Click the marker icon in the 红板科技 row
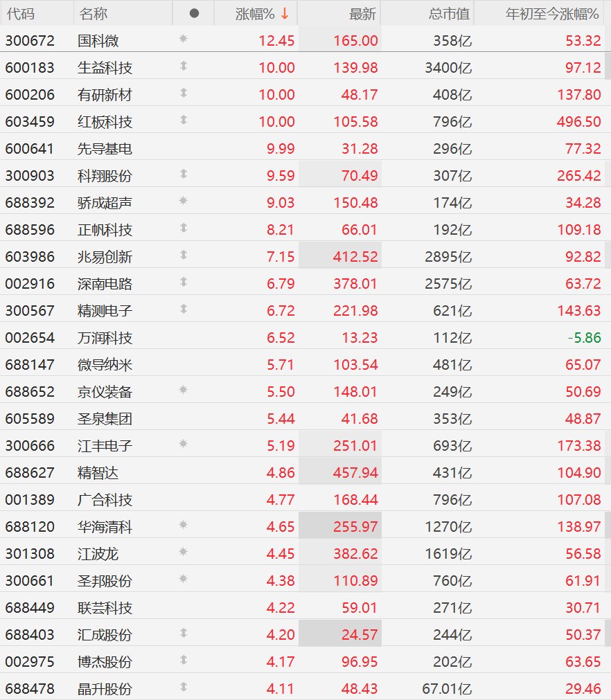 [183, 120]
